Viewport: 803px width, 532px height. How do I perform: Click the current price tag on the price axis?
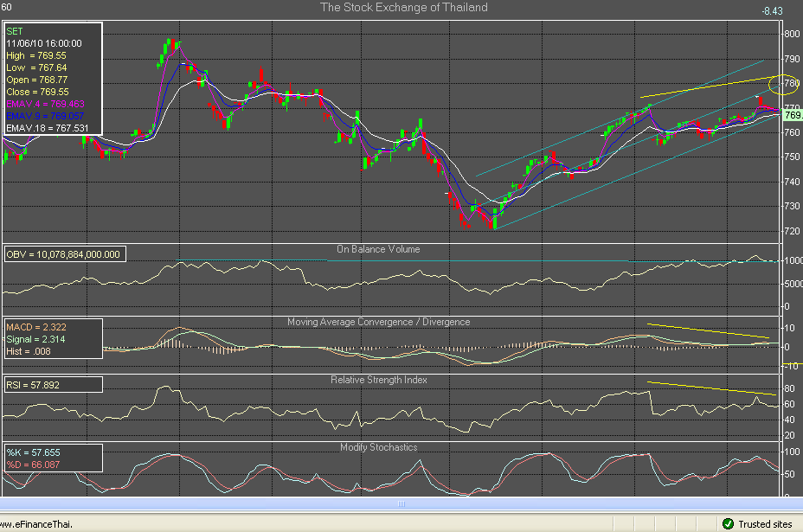click(793, 115)
